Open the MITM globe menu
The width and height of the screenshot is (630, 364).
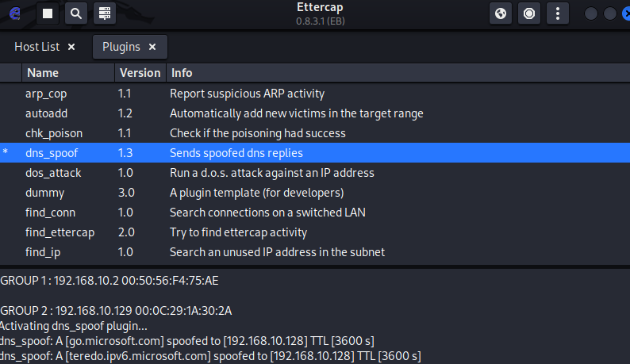coord(501,13)
